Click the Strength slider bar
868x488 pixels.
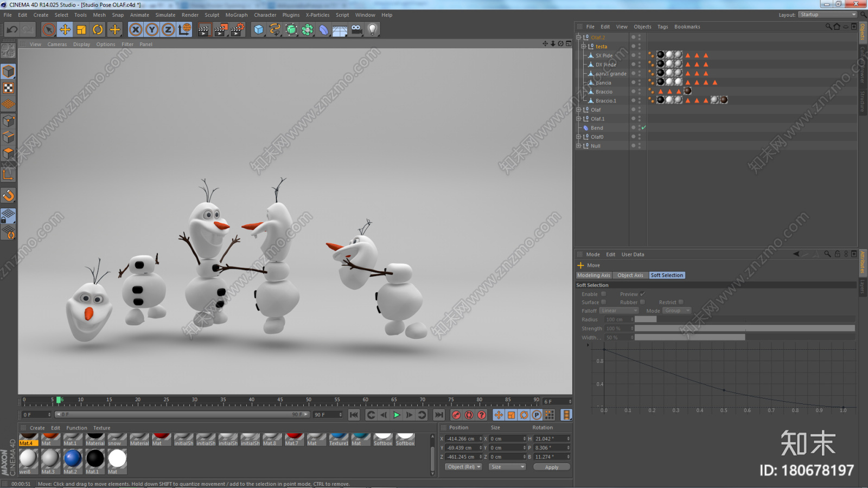click(x=745, y=328)
